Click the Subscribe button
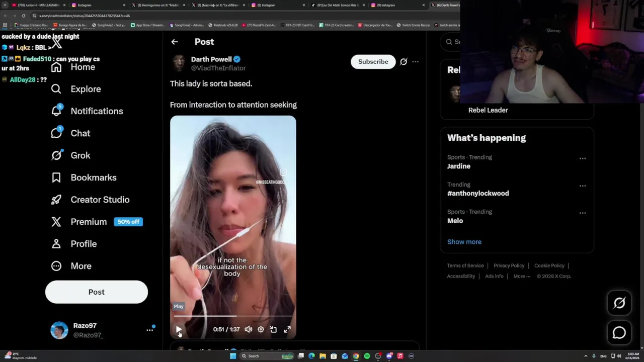 pos(373,61)
